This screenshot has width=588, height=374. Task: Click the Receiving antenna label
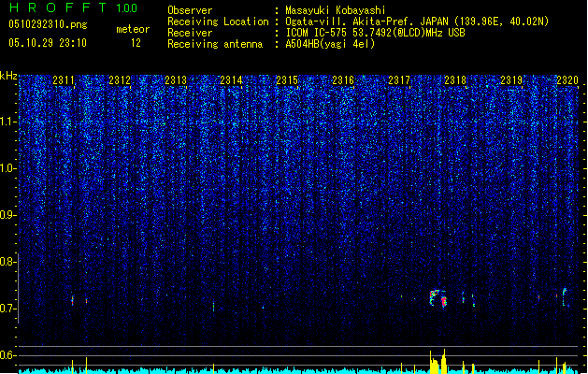(215, 44)
